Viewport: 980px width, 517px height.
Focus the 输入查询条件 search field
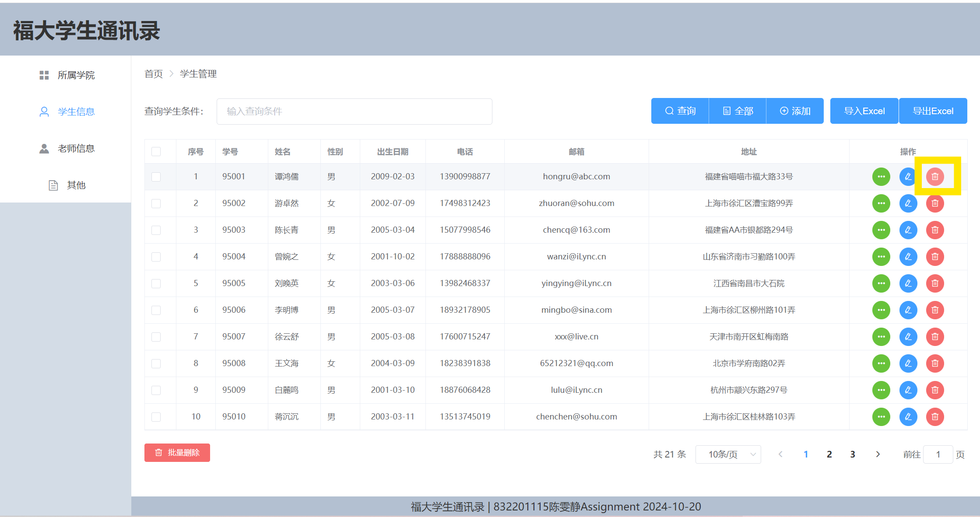[354, 112]
